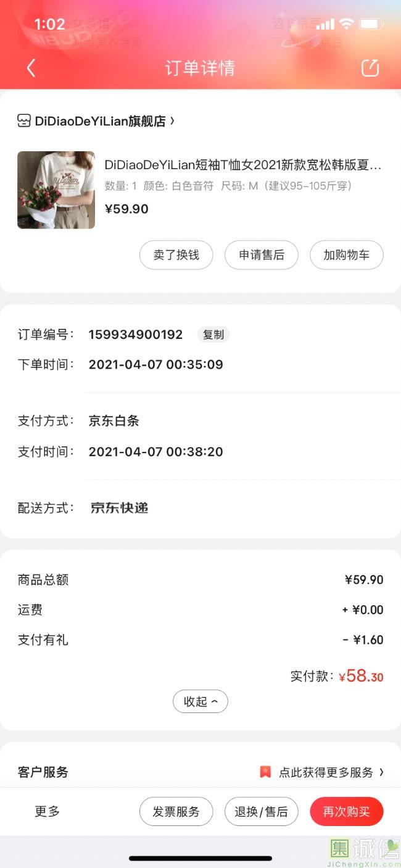Tap the red bookmark service icon

pyautogui.click(x=265, y=772)
